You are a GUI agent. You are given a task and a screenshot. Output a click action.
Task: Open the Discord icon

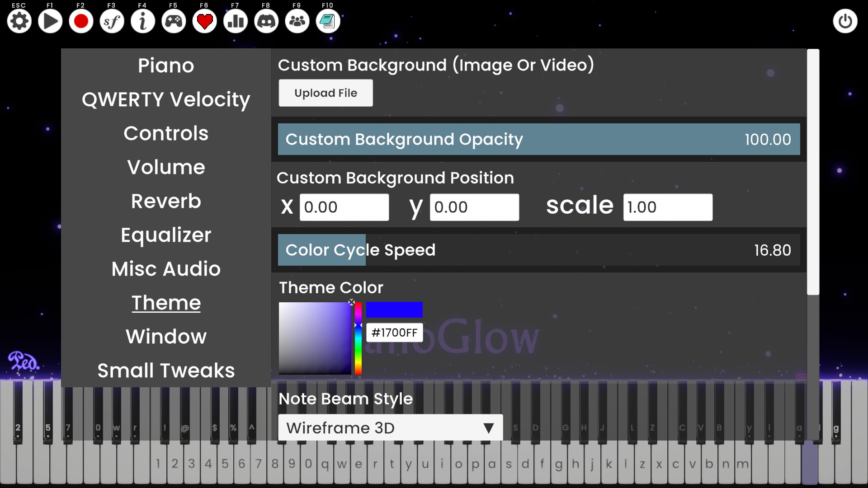pos(266,21)
